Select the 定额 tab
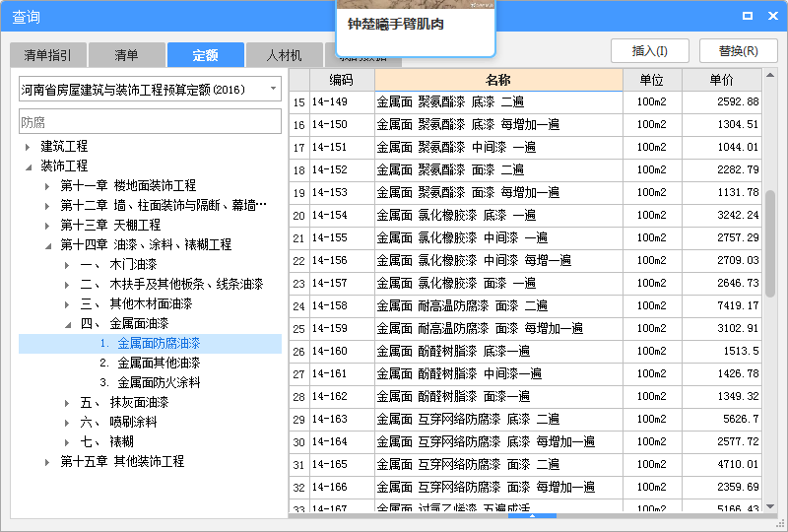Viewport: 788px width, 532px height. pos(206,55)
